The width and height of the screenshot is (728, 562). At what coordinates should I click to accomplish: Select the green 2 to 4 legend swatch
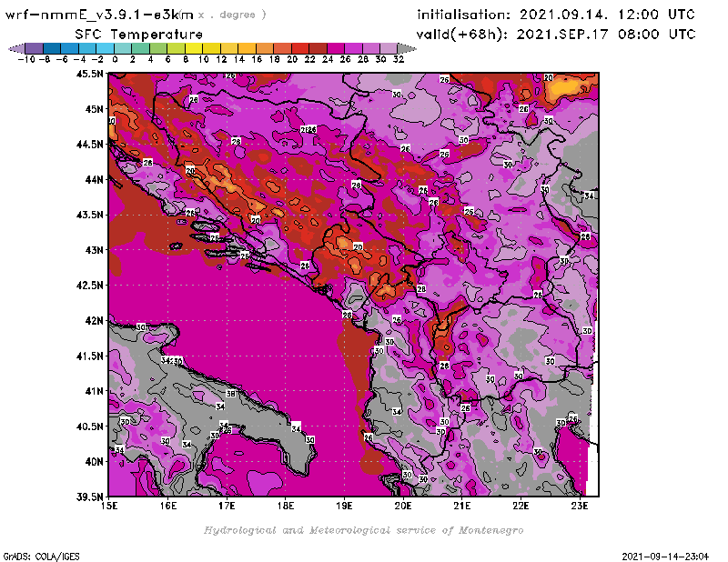(140, 48)
